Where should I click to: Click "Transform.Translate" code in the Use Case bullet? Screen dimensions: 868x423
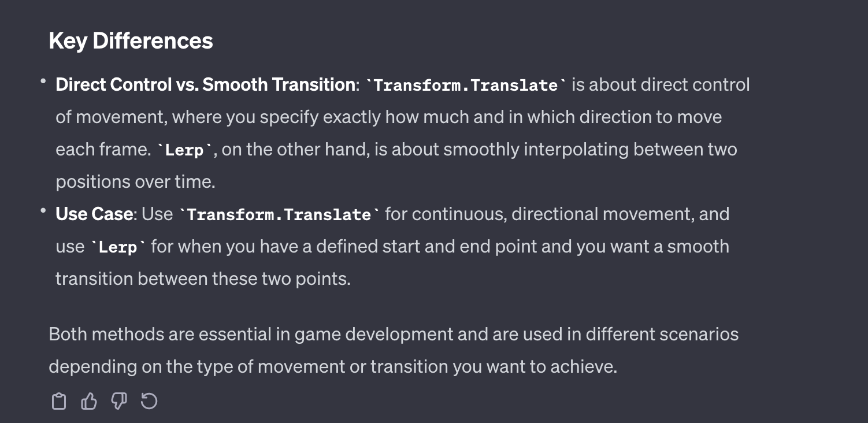280,215
